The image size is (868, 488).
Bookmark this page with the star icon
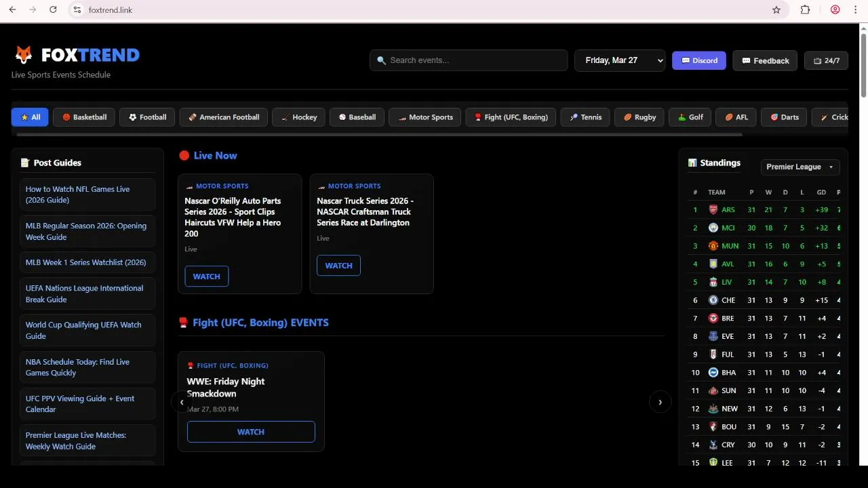tap(776, 10)
